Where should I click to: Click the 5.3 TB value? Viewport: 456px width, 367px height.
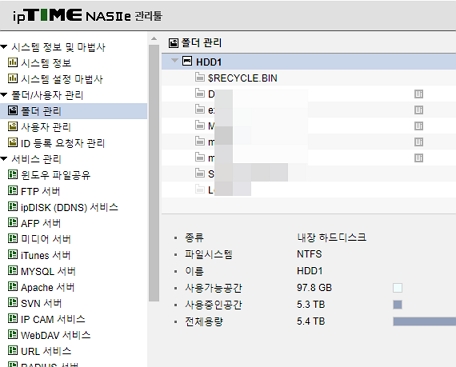311,304
